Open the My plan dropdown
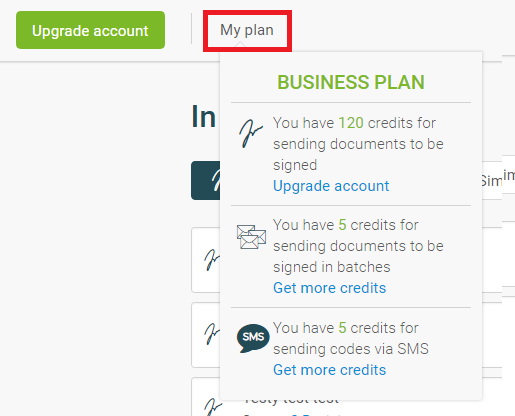This screenshot has height=416, width=515. 247,30
